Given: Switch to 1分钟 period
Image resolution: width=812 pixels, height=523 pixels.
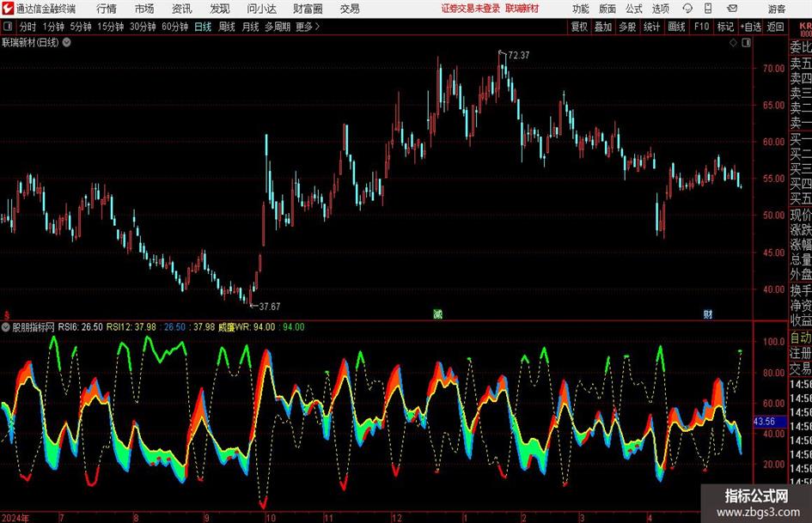Looking at the screenshot, I should pyautogui.click(x=53, y=27).
